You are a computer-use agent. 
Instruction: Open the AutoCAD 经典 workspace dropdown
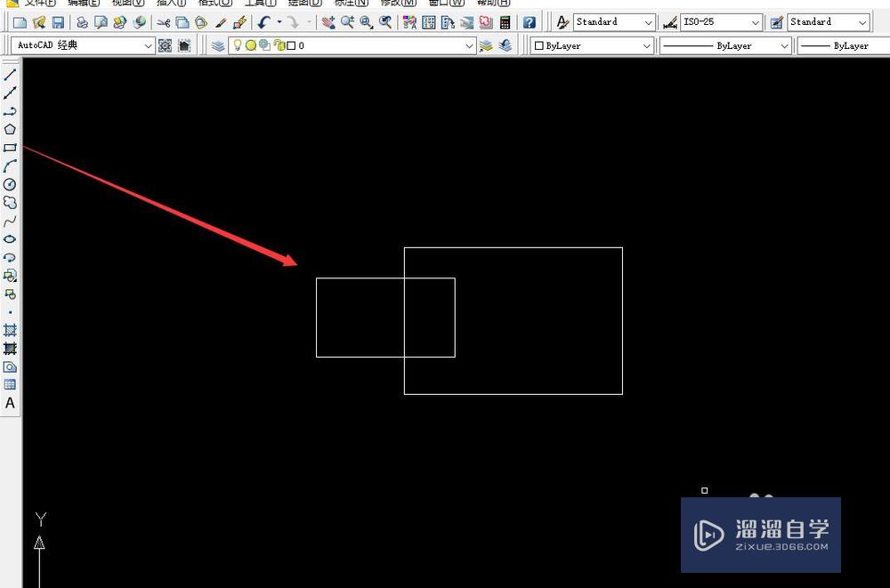pos(148,45)
